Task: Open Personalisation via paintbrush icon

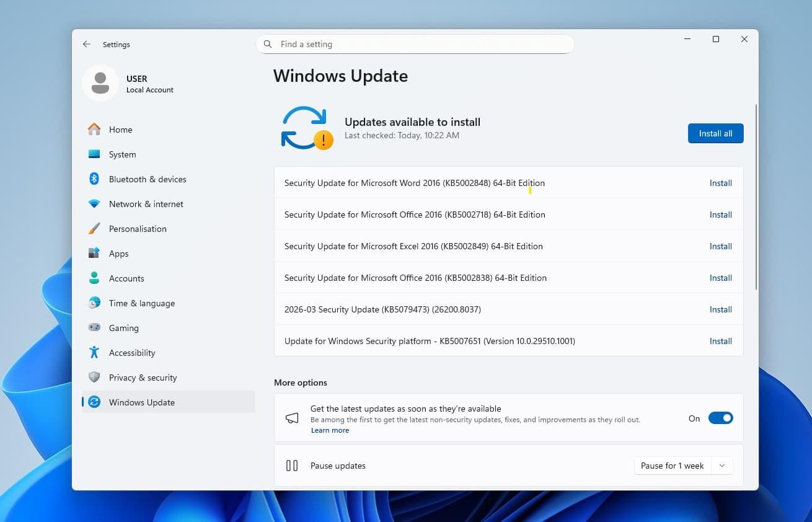Action: pos(94,229)
